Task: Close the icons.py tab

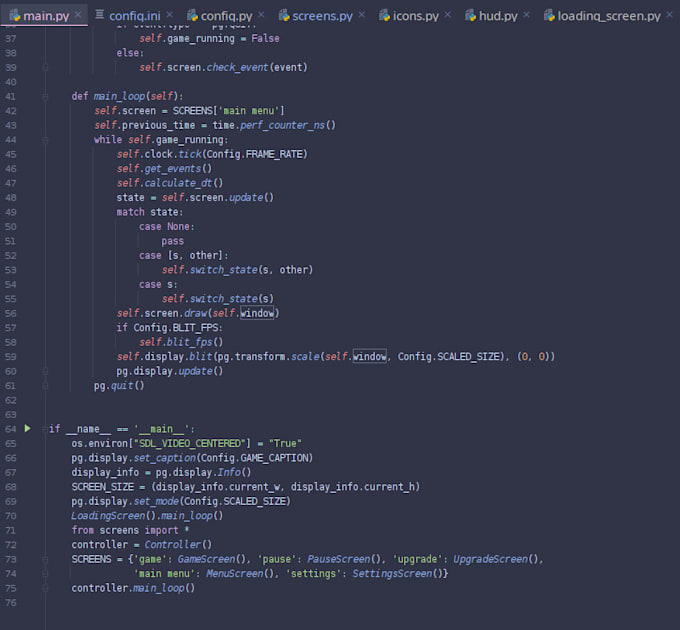Action: (448, 15)
